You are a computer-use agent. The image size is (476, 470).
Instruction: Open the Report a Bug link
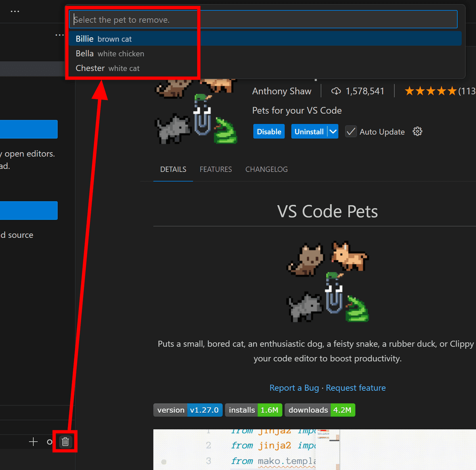tap(294, 388)
